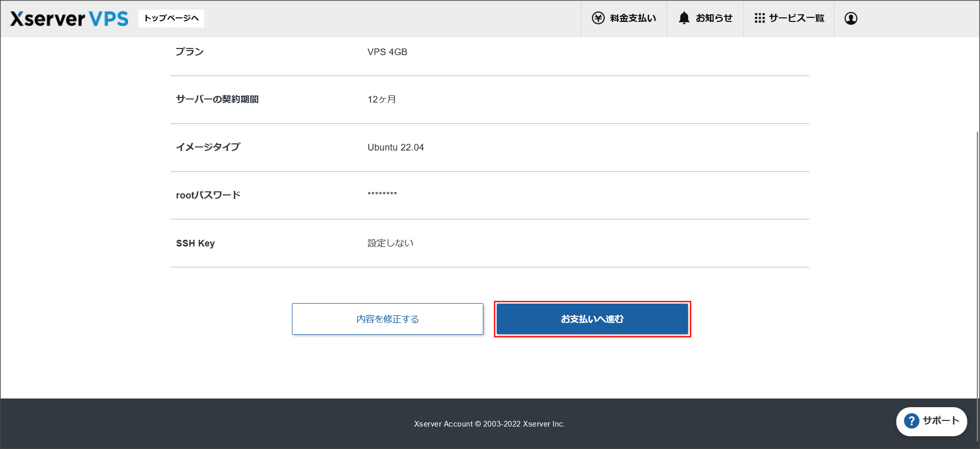Click the 12ヶ月 contract period value

tap(381, 99)
